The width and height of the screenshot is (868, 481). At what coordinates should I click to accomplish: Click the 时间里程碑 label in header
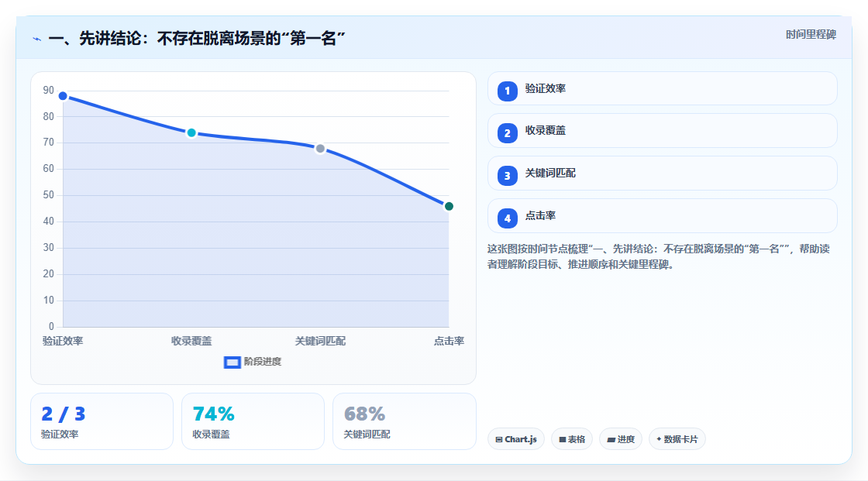(x=811, y=34)
